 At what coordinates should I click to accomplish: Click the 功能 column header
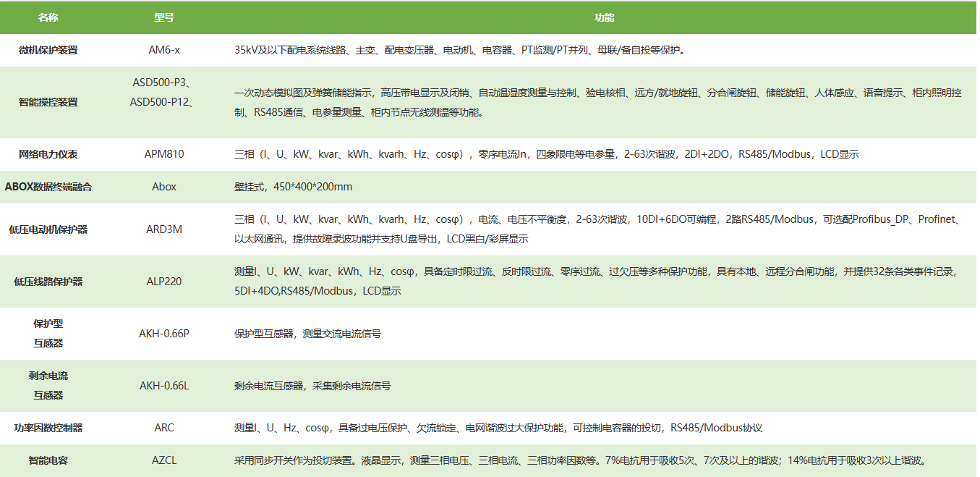(604, 17)
